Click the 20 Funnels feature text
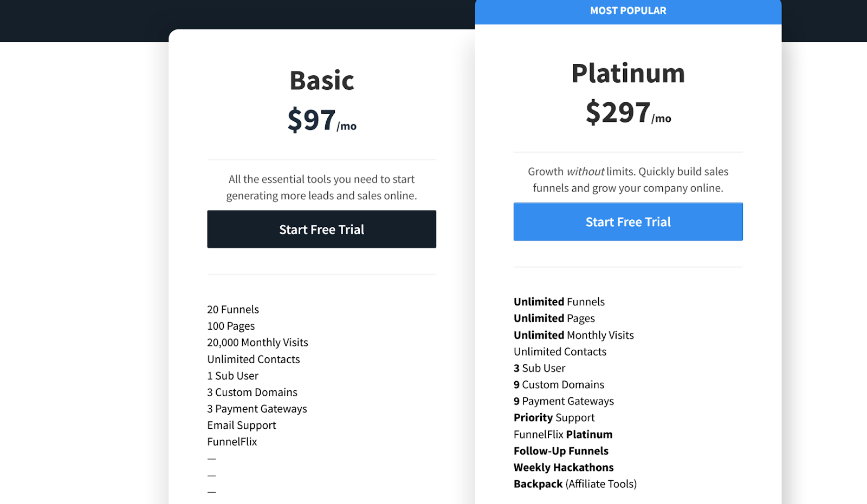 click(233, 310)
